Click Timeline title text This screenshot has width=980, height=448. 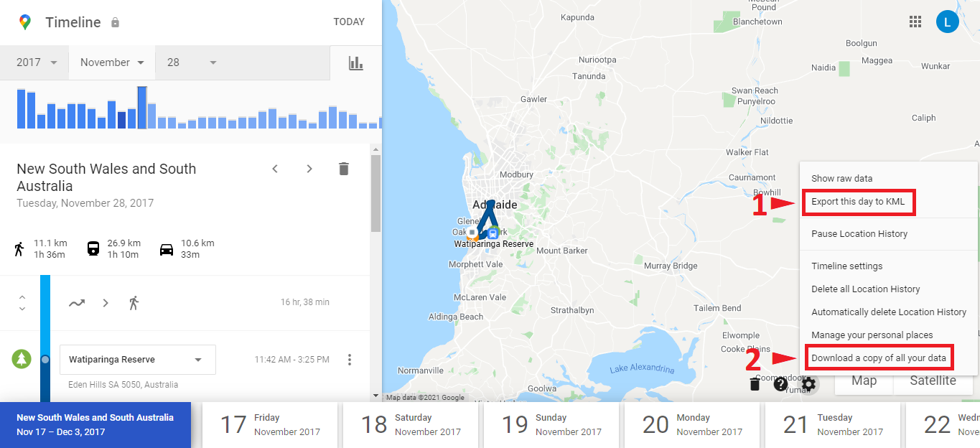pyautogui.click(x=73, y=22)
